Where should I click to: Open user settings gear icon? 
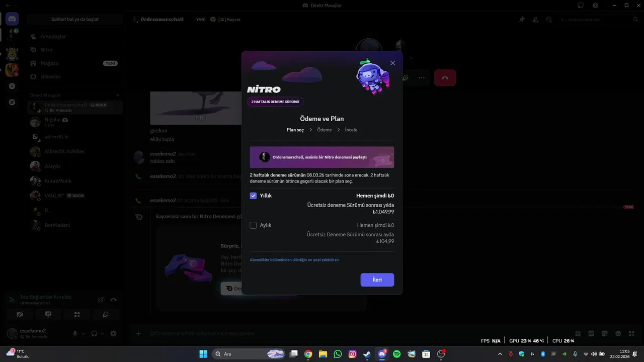pyautogui.click(x=113, y=333)
